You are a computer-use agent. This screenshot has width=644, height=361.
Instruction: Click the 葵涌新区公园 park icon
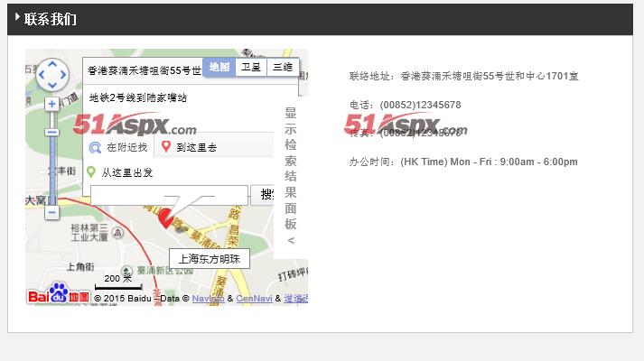[x=126, y=271]
